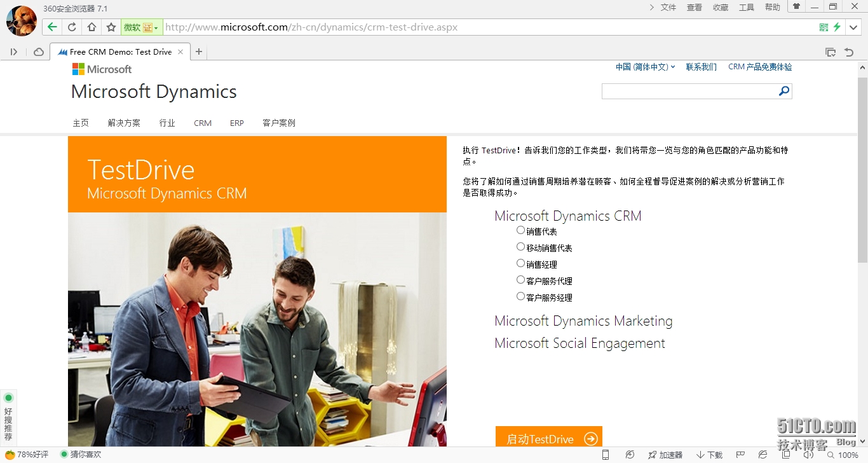The image size is (868, 463).
Task: Open the address bar dropdown arrow
Action: tap(855, 27)
